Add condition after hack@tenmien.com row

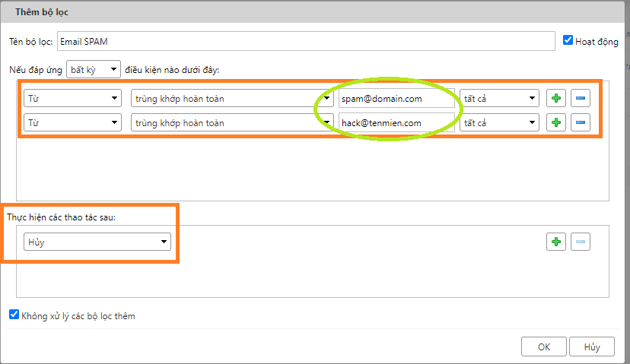click(x=556, y=122)
